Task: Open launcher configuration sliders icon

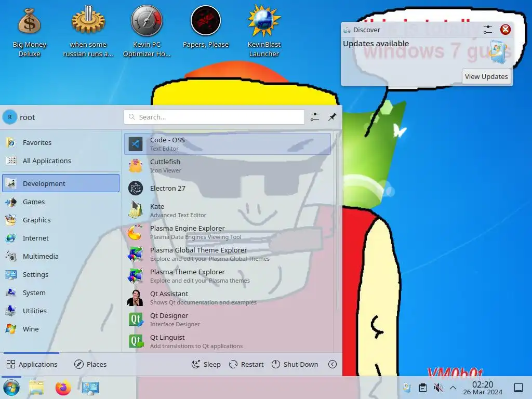Action: click(315, 117)
